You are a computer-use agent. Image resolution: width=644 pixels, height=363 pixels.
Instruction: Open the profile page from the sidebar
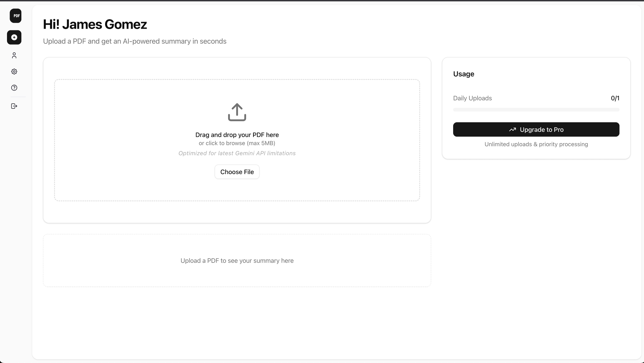click(x=14, y=55)
